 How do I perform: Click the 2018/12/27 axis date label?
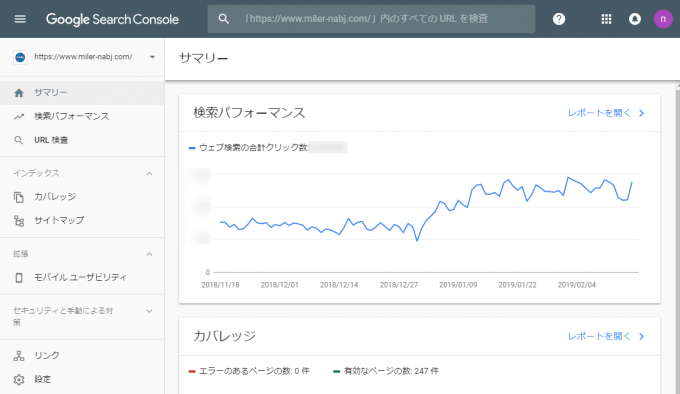[x=399, y=285]
